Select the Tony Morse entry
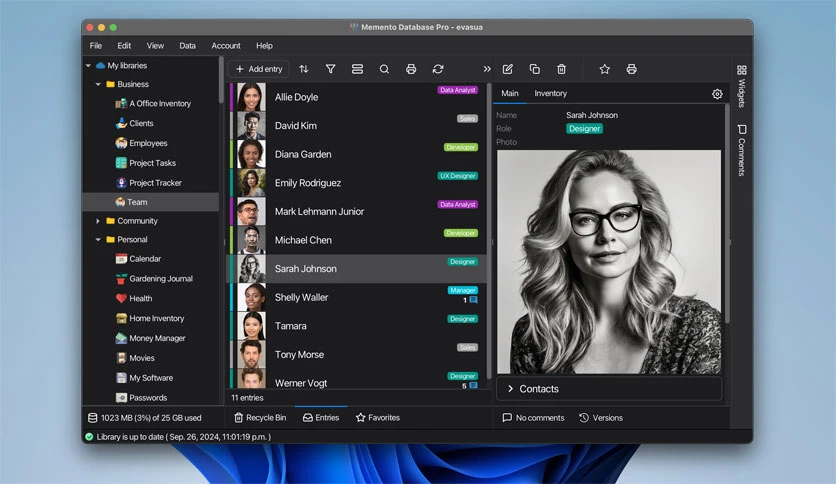 [x=357, y=354]
